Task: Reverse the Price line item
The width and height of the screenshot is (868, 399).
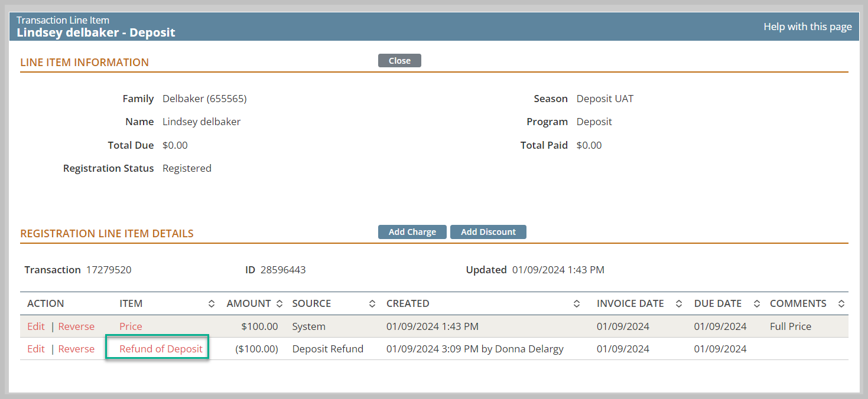Action: pos(76,326)
